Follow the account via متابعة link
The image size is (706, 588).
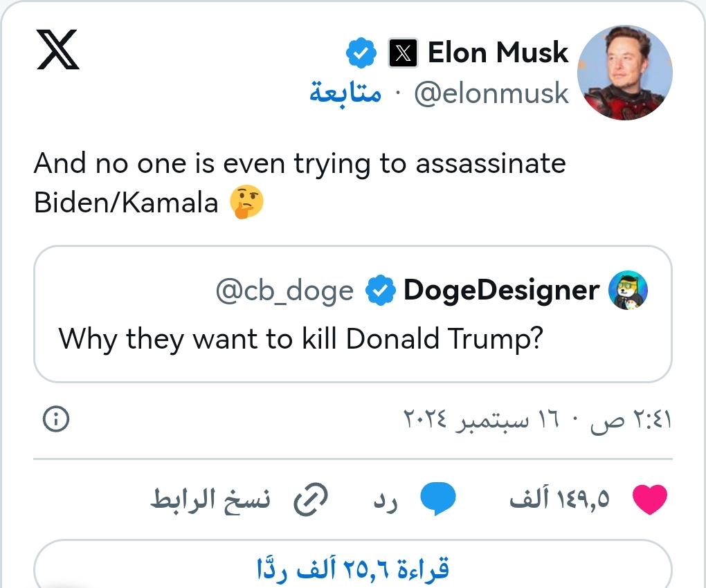[x=345, y=93]
